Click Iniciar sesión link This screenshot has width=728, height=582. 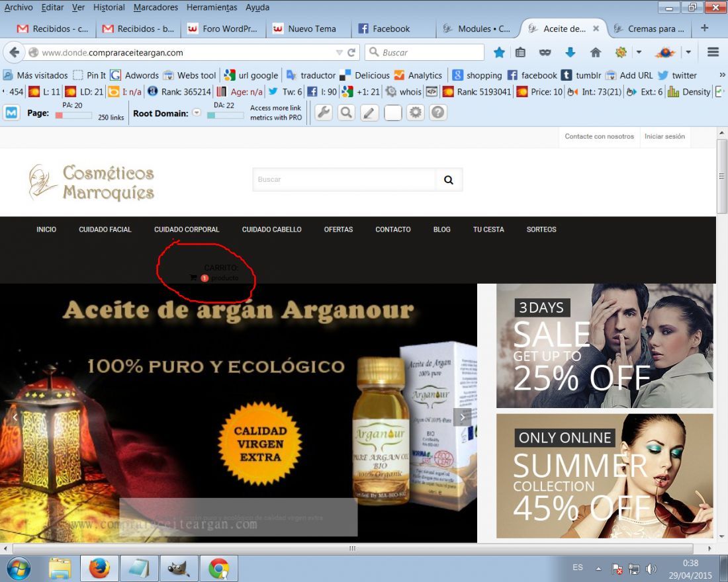(x=664, y=136)
